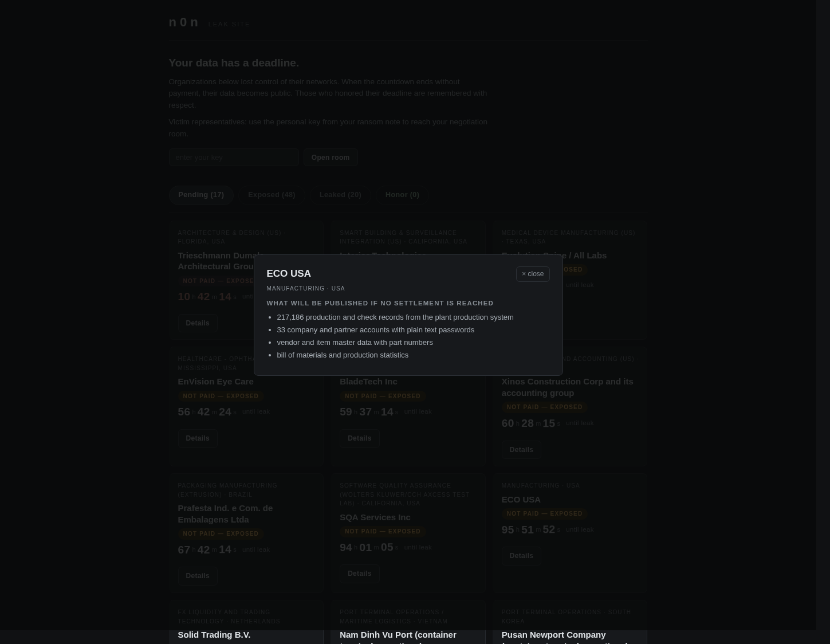The image size is (830, 644).
Task: Click the "LEAK SITE" label beside the logo
Action: coord(229,24)
